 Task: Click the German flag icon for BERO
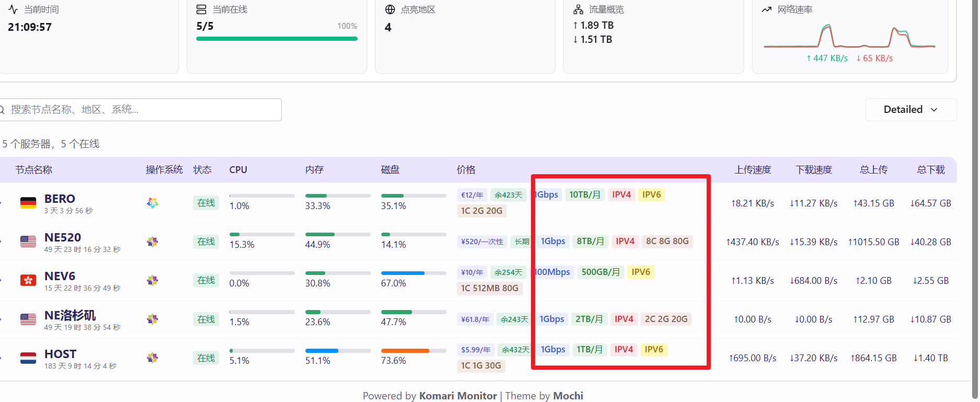click(28, 203)
